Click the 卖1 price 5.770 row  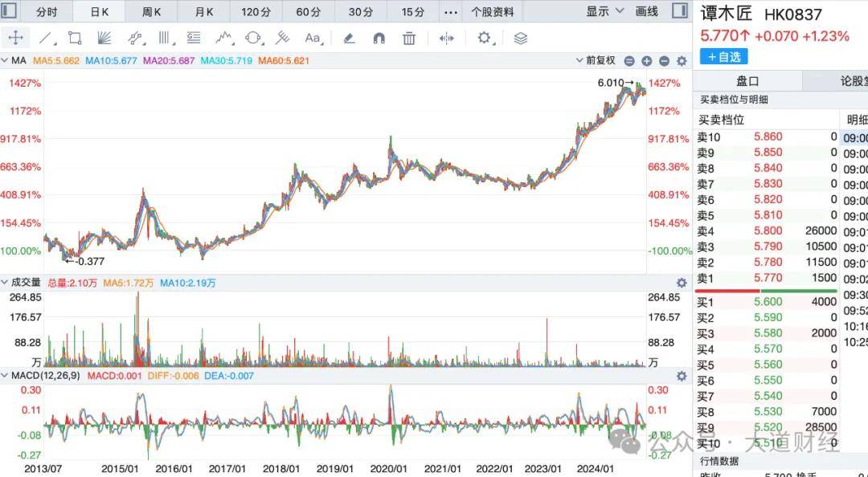pyautogui.click(x=767, y=278)
